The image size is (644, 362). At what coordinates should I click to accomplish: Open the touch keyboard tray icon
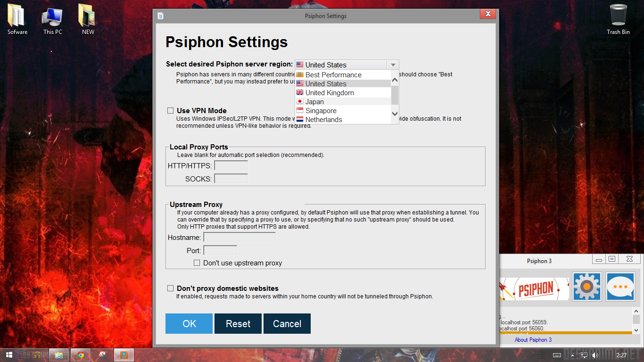(x=557, y=355)
